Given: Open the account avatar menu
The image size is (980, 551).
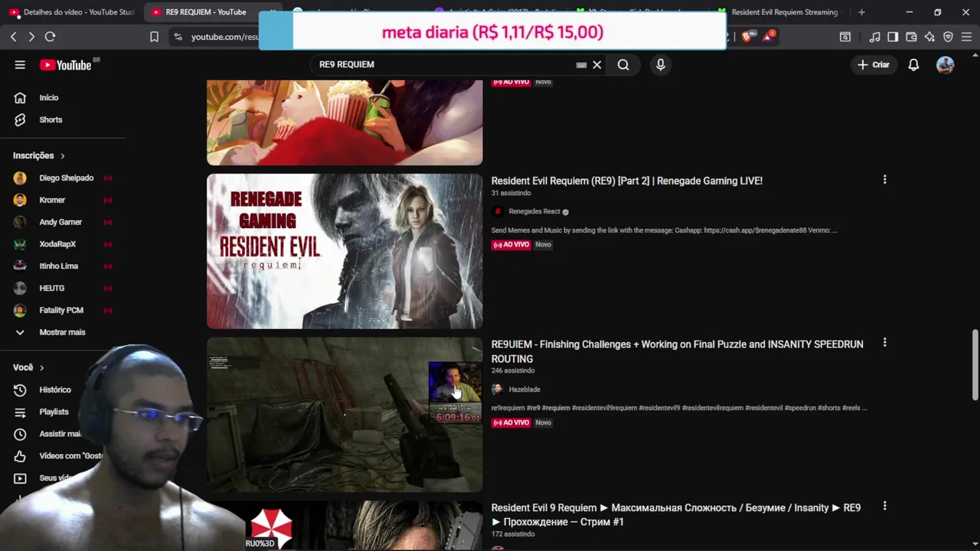Looking at the screenshot, I should [x=945, y=65].
